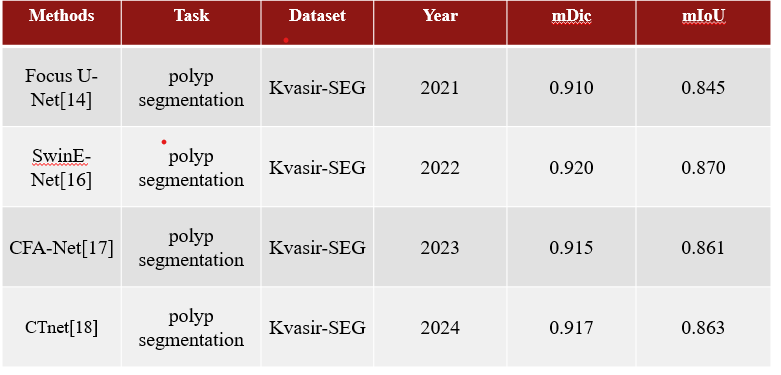The height and width of the screenshot is (375, 781).
Task: Click the mDic header cell
Action: 571,23
